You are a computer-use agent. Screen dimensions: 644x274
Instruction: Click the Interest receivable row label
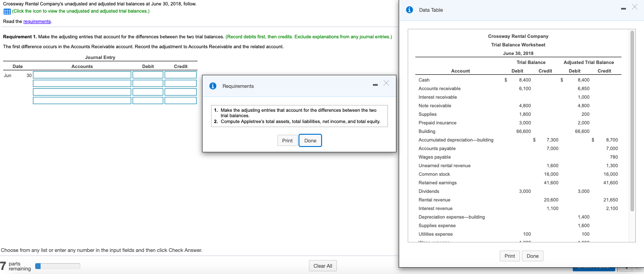click(x=437, y=97)
